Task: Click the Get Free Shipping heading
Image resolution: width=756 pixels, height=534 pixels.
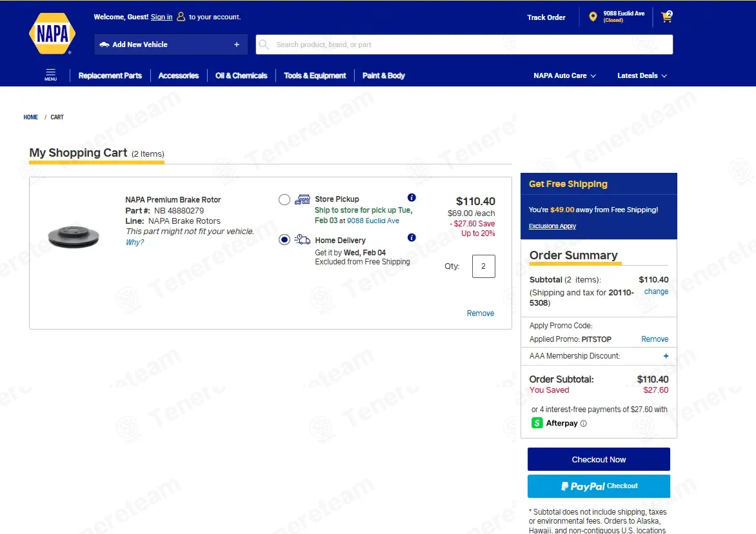Action: [x=568, y=184]
